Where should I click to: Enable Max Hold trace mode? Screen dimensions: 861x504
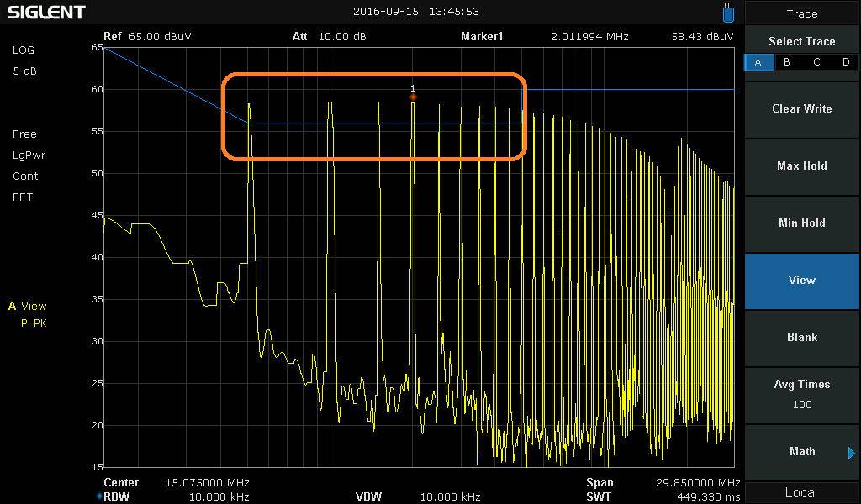[x=801, y=165]
